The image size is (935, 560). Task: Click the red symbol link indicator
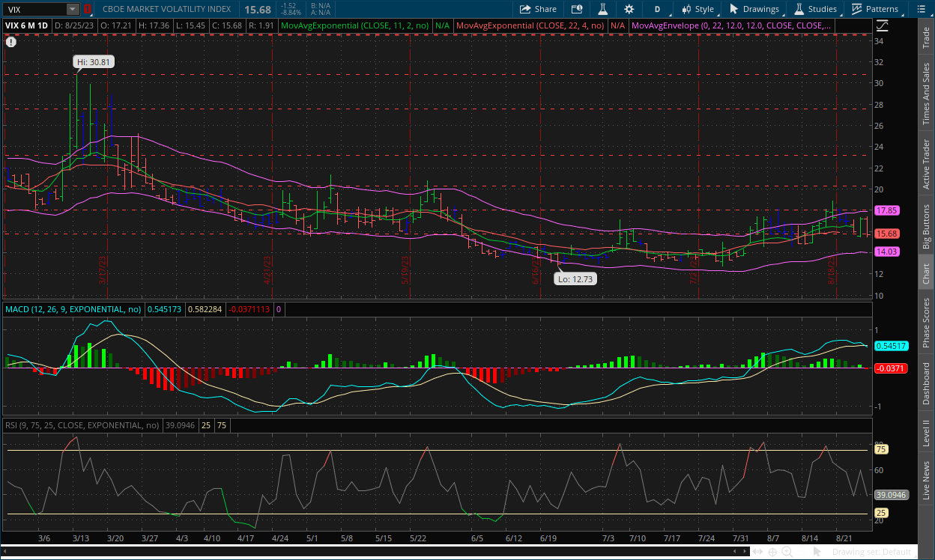point(87,10)
